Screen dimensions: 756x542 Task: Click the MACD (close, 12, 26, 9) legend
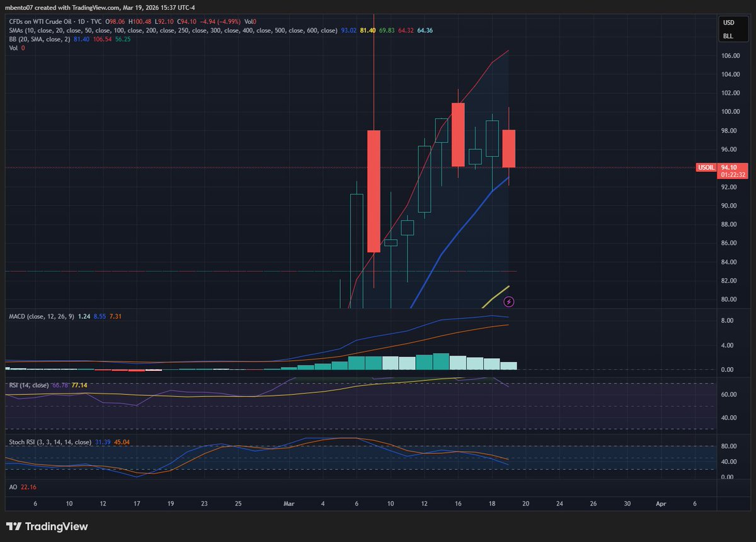pos(42,316)
